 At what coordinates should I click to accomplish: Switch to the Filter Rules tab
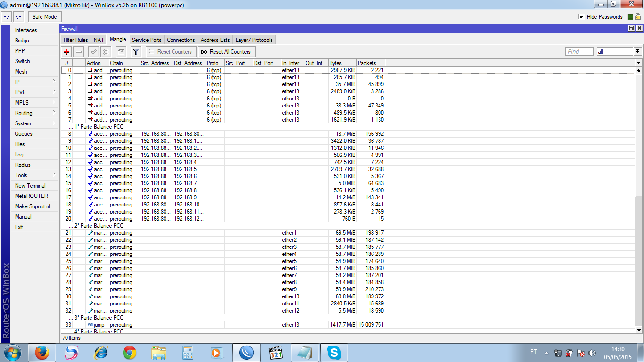75,40
